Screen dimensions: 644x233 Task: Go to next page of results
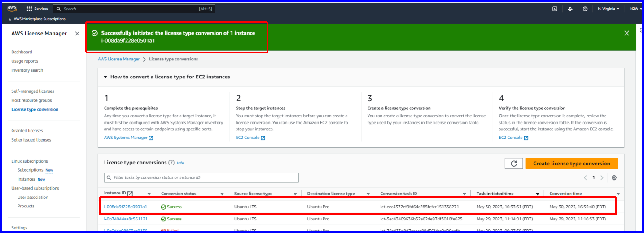coord(602,177)
